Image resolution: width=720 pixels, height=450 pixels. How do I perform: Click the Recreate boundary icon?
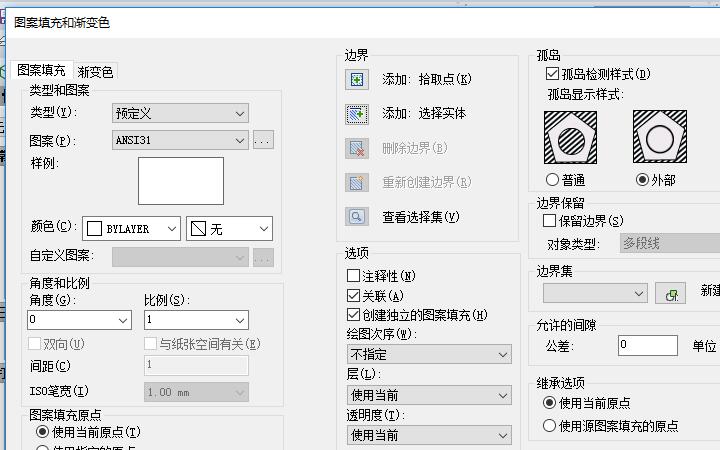(x=357, y=182)
